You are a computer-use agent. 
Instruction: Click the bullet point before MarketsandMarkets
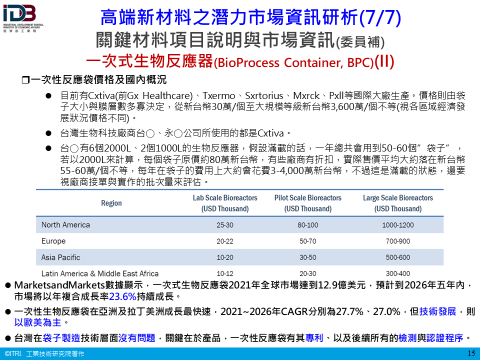click(x=8, y=286)
